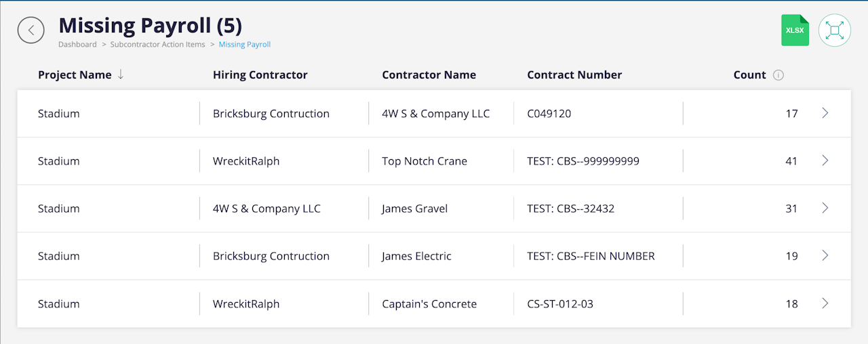Export table as XLSX file
The height and width of the screenshot is (344, 868).
tap(795, 30)
